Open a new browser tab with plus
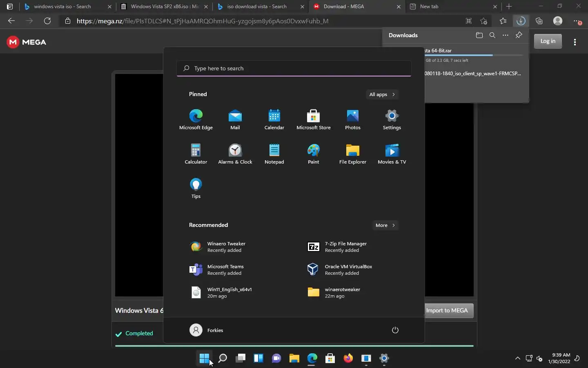This screenshot has height=368, width=588. pyautogui.click(x=509, y=7)
